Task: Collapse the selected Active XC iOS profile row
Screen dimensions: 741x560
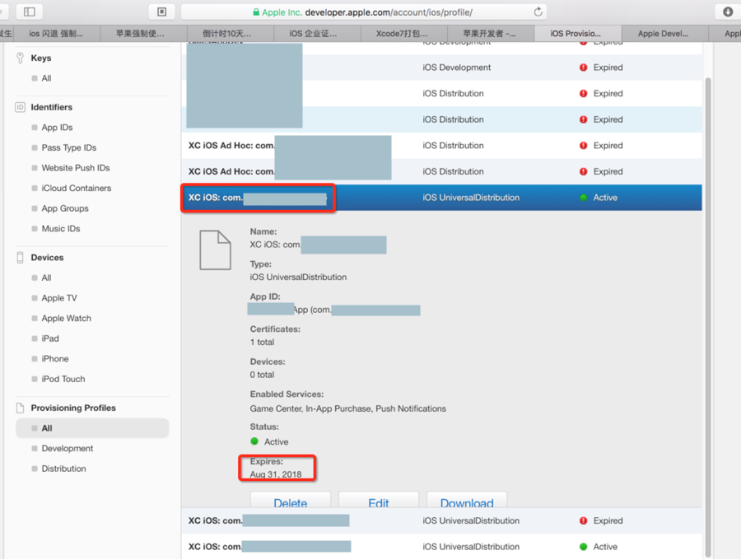Action: pyautogui.click(x=441, y=198)
